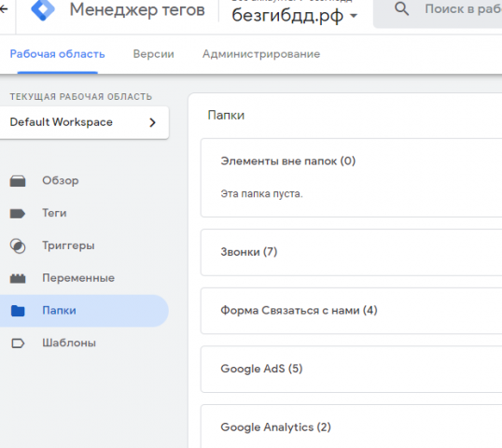Click the ТЕКУЩАЯ РАБОЧАЯ ОБЛАСТЬ label
Image resolution: width=502 pixels, height=448 pixels.
(x=81, y=97)
